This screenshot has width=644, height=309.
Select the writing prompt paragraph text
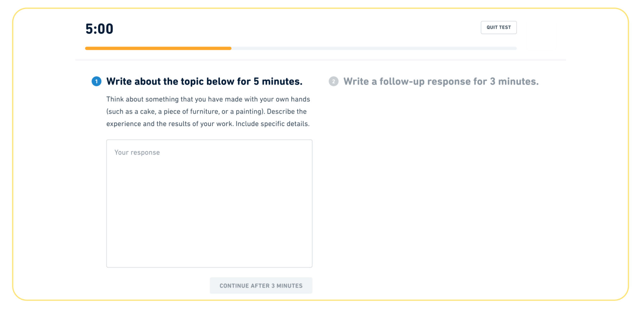click(x=208, y=111)
